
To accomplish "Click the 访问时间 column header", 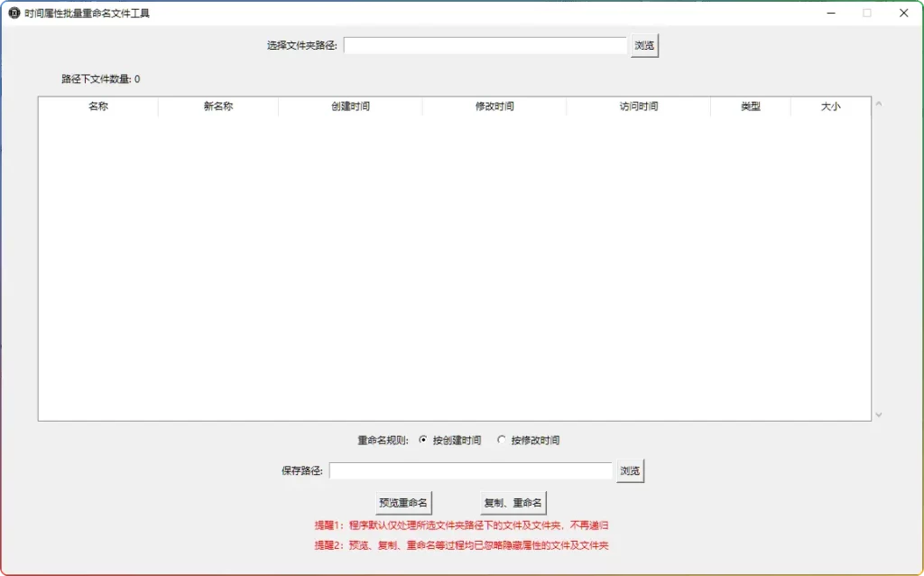I will pyautogui.click(x=639, y=107).
